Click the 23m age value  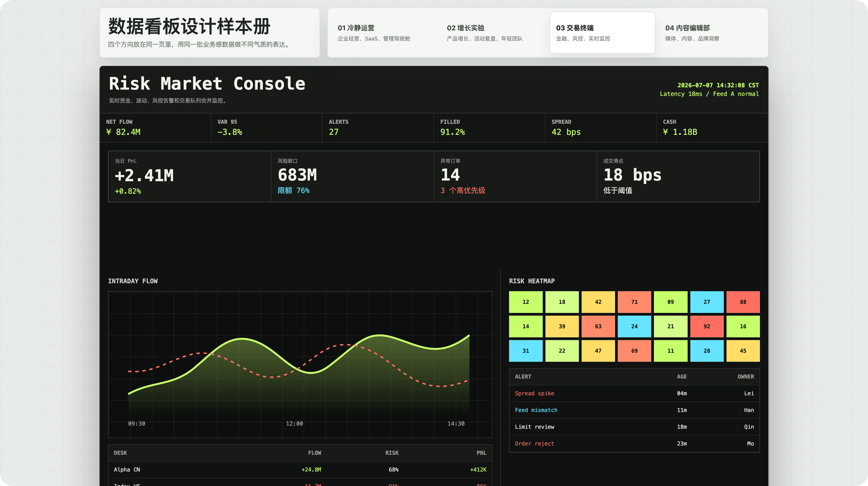tap(682, 443)
